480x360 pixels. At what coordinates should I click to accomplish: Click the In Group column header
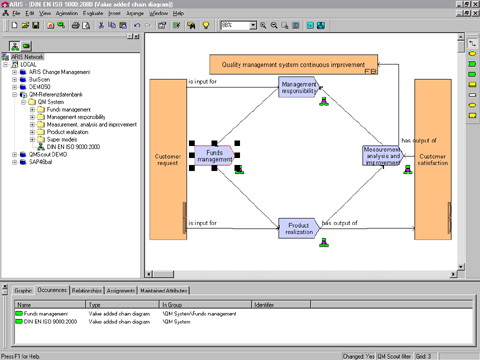pos(205,305)
